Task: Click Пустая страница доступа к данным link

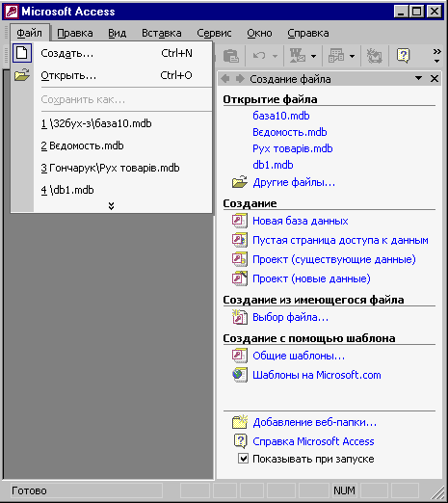Action: coord(340,240)
